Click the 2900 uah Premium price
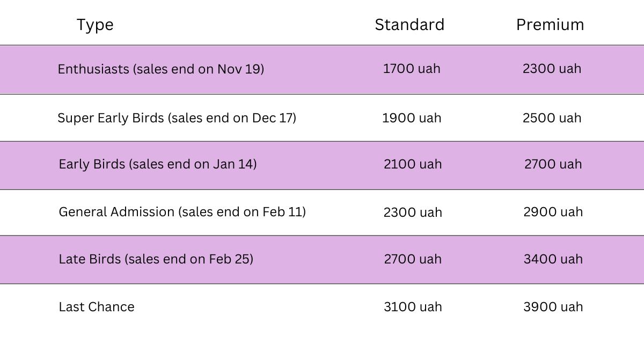Screen dimensions: 644x337 click(553, 212)
